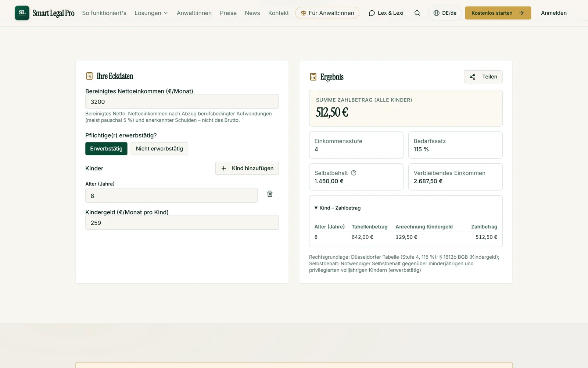Screen dimensions: 588x368
Task: Click the Smart Legal Pro brand name
Action: (x=53, y=13)
